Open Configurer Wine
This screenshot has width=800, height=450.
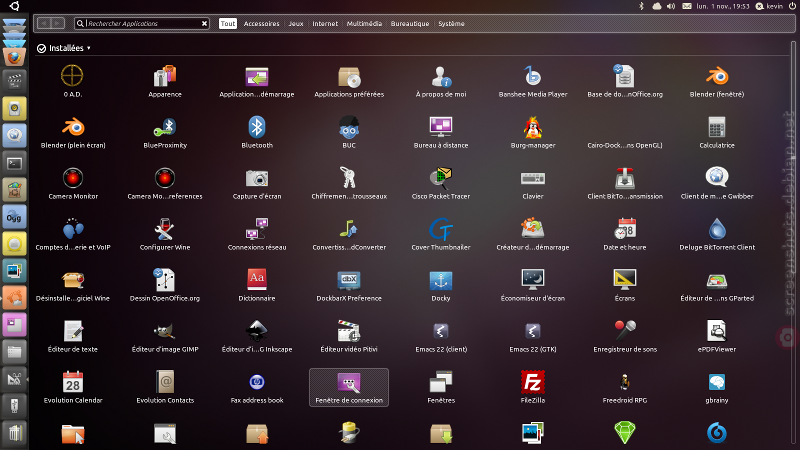pos(165,229)
